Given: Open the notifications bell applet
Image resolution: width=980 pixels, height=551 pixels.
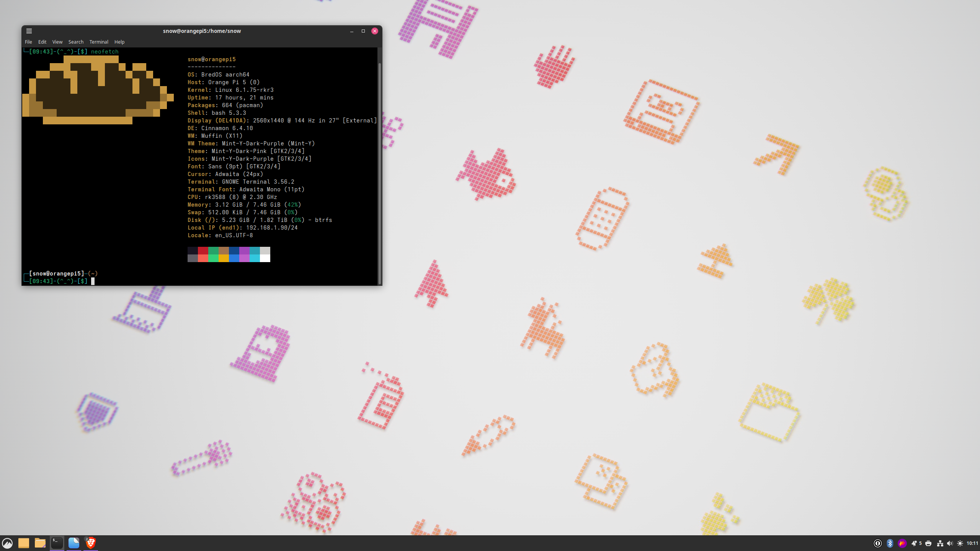Looking at the screenshot, I should coord(915,543).
